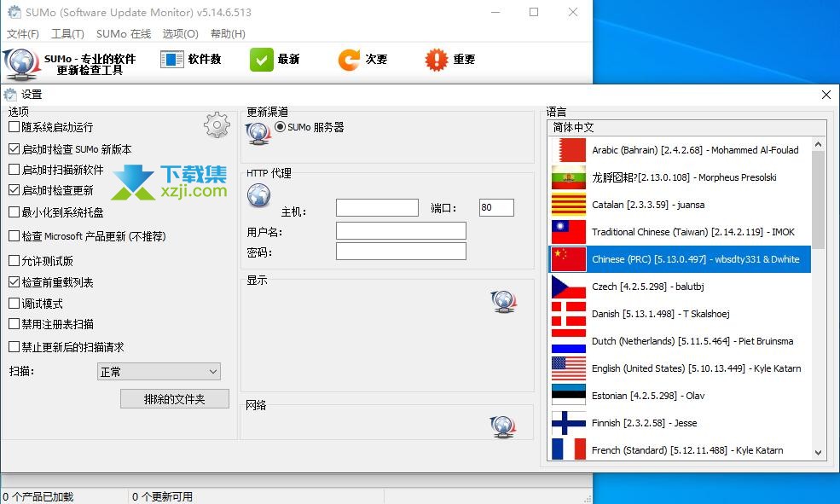Click the Catalan flag icon
The height and width of the screenshot is (504, 840).
569,205
